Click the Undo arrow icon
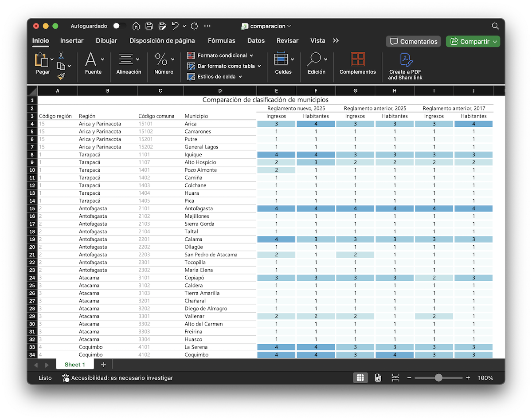 (x=175, y=26)
